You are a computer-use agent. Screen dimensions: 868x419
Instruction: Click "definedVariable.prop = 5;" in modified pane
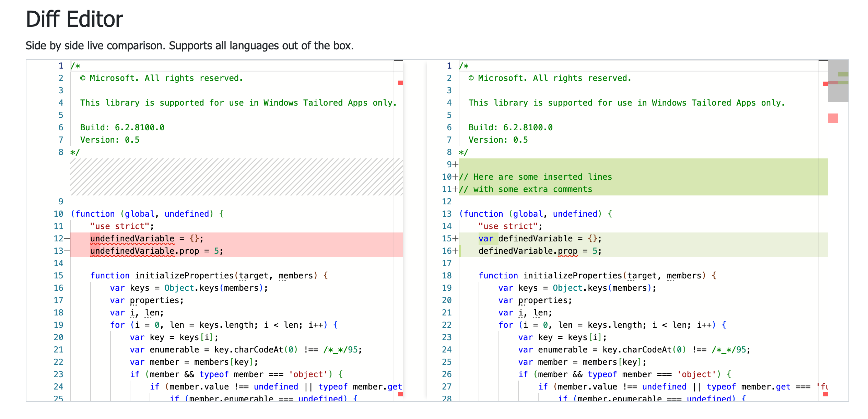click(x=540, y=251)
